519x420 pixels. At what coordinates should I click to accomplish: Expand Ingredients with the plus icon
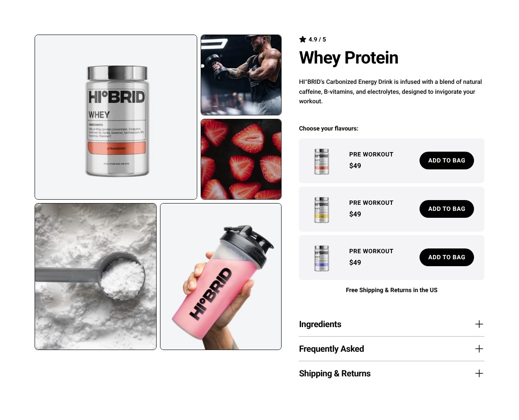click(479, 324)
